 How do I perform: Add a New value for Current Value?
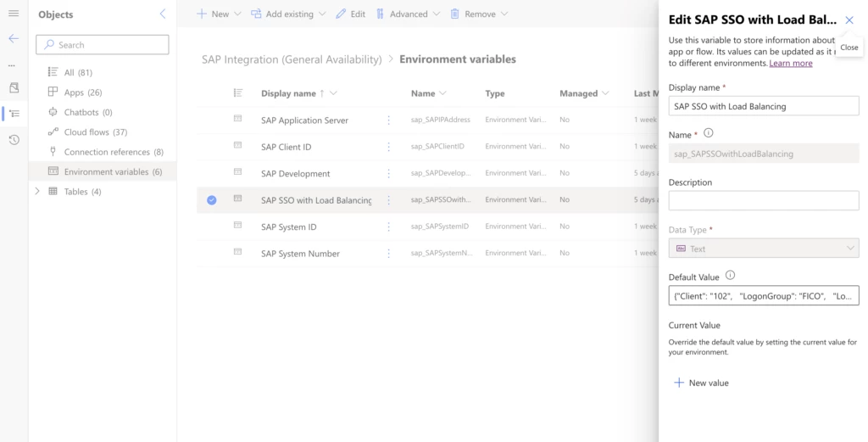pyautogui.click(x=701, y=383)
